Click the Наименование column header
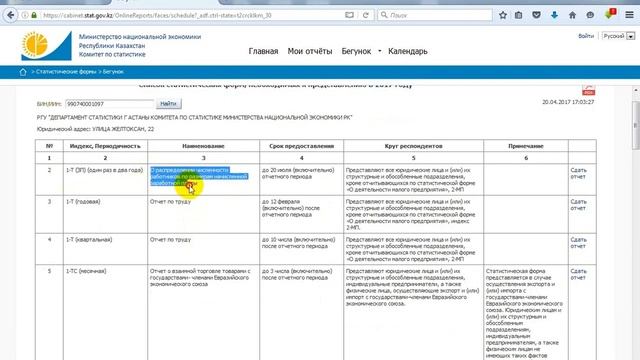Viewport: 640px width, 360px height. (x=203, y=146)
